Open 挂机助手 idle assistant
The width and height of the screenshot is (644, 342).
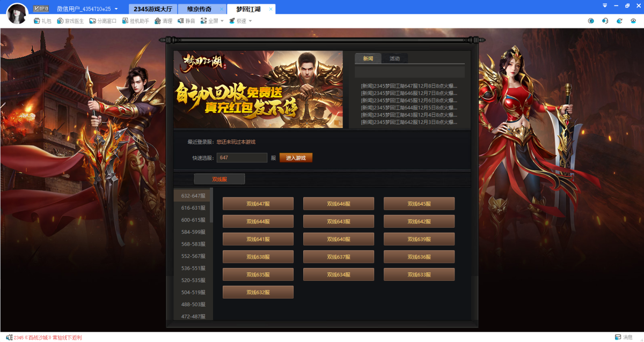point(135,21)
